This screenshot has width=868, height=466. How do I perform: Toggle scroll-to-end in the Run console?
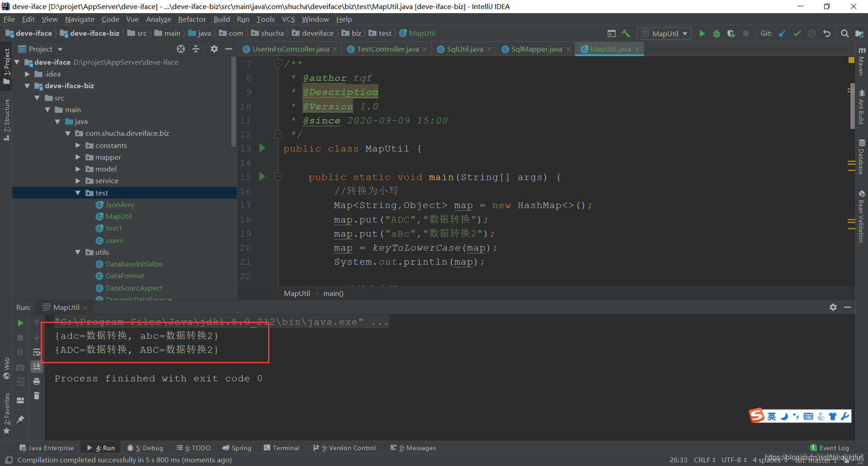point(37,366)
